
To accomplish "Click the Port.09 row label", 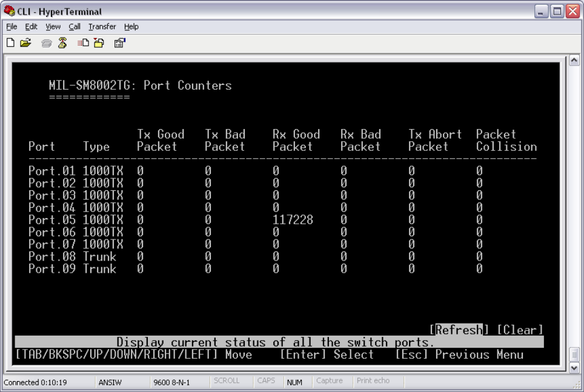I will (52, 268).
